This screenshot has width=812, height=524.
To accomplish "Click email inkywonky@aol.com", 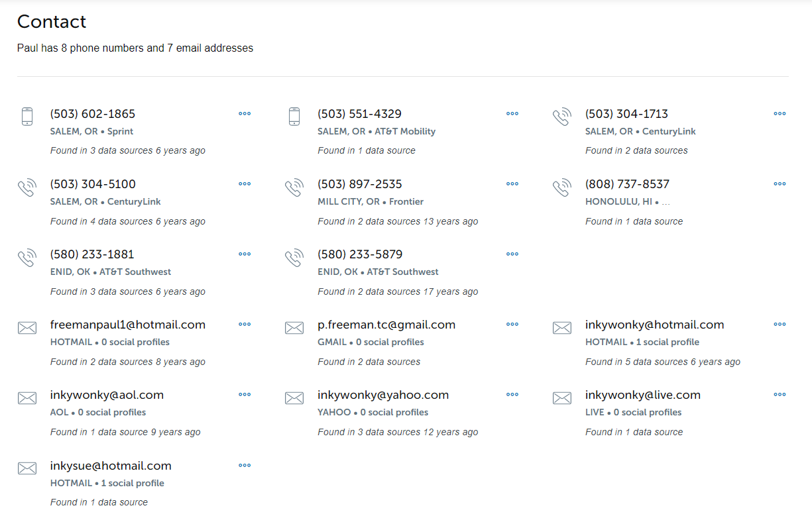I will tap(107, 395).
